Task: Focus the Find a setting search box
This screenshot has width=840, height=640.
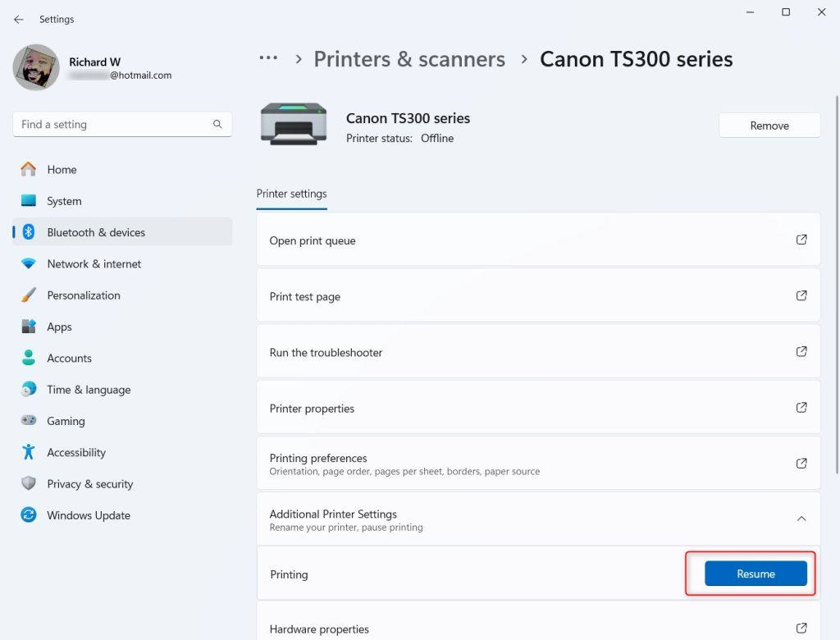Action: [x=122, y=125]
